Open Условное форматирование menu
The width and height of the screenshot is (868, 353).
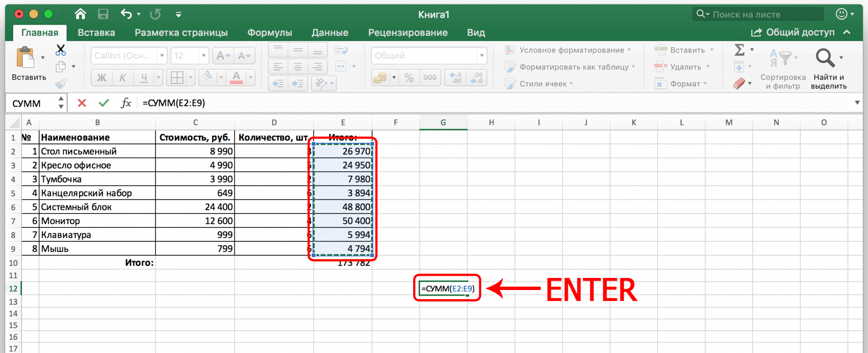click(568, 50)
